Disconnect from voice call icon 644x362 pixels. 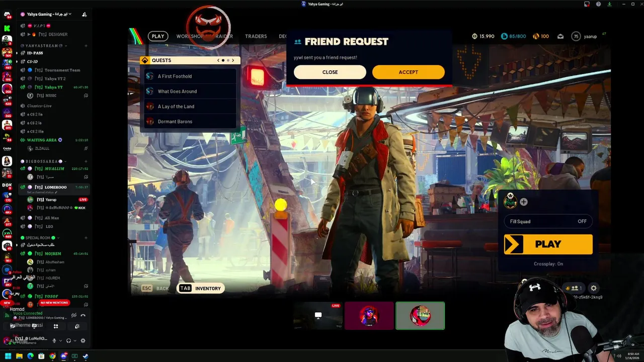pos(83,315)
